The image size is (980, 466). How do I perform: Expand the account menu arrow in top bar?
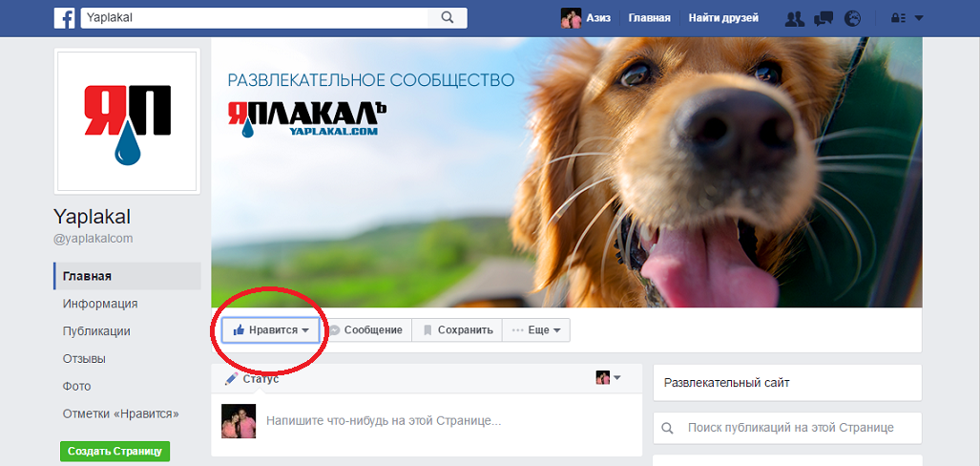click(918, 19)
